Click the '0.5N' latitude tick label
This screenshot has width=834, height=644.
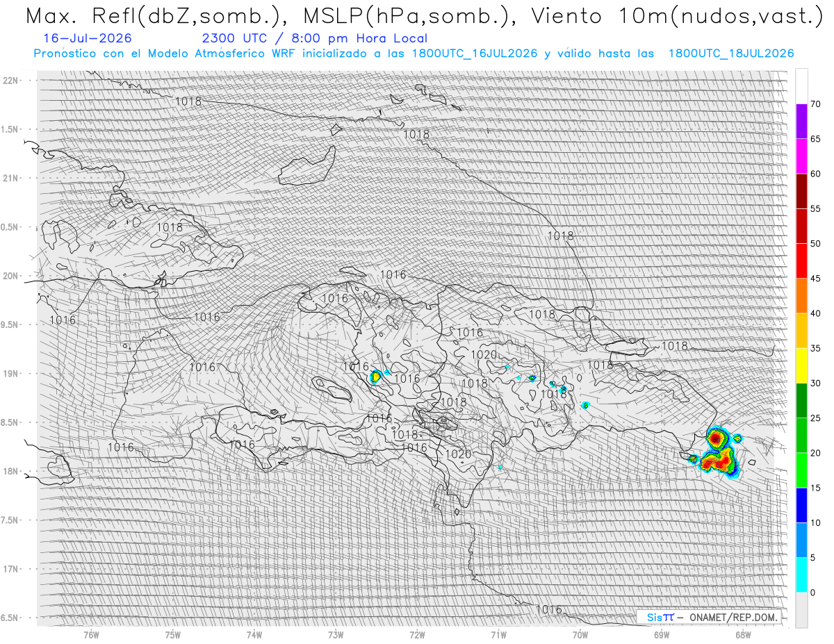point(10,227)
